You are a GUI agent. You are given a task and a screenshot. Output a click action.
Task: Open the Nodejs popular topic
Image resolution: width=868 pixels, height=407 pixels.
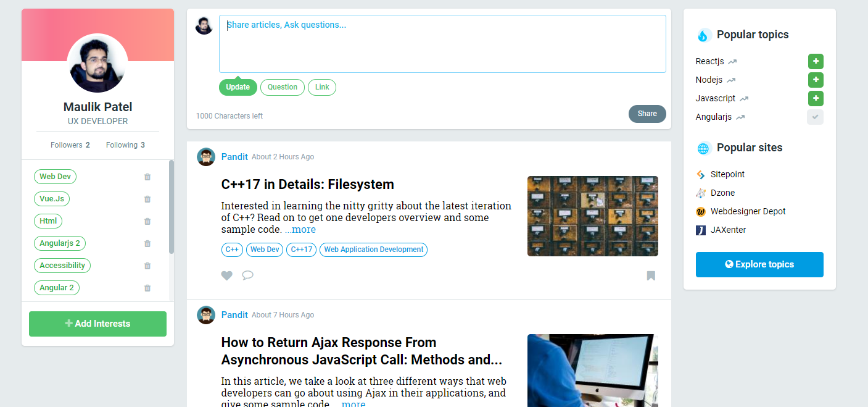(709, 80)
